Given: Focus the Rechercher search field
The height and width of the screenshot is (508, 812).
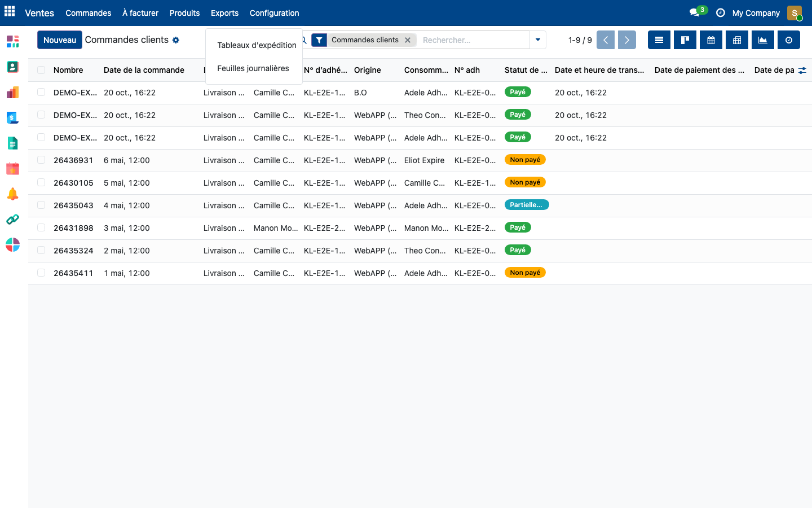Looking at the screenshot, I should (x=474, y=40).
